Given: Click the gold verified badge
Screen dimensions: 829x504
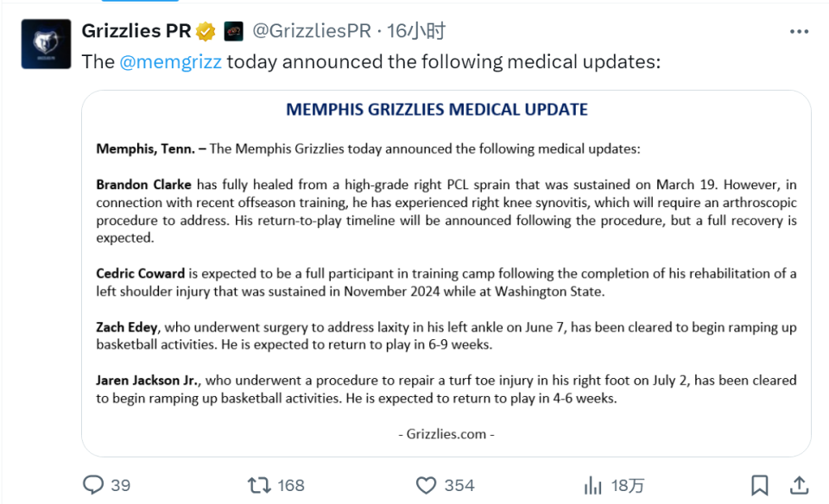Looking at the screenshot, I should click(x=206, y=32).
